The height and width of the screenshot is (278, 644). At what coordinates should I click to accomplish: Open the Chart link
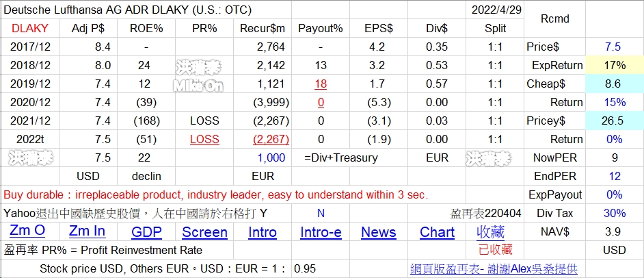[x=437, y=232]
